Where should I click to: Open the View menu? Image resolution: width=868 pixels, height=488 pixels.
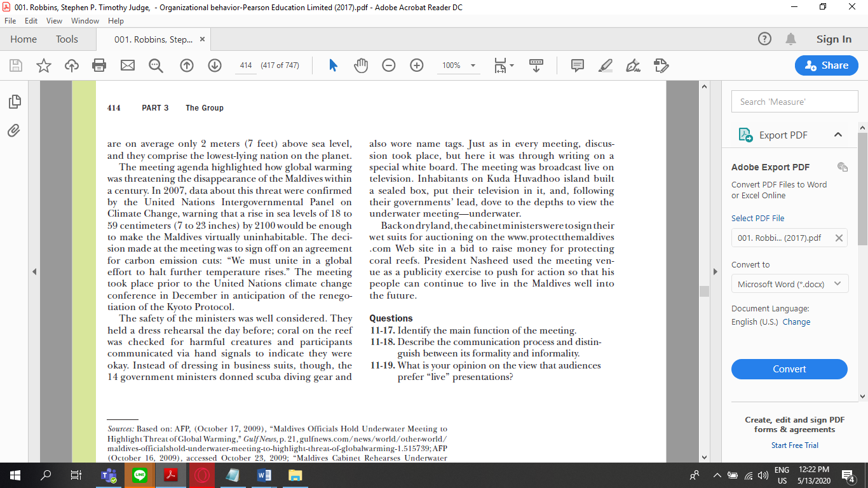54,21
